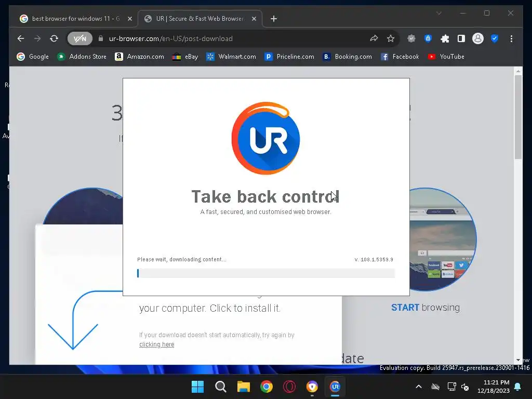Close the UR Secure & Fast Web Browser tab
The height and width of the screenshot is (399, 532).
(254, 19)
